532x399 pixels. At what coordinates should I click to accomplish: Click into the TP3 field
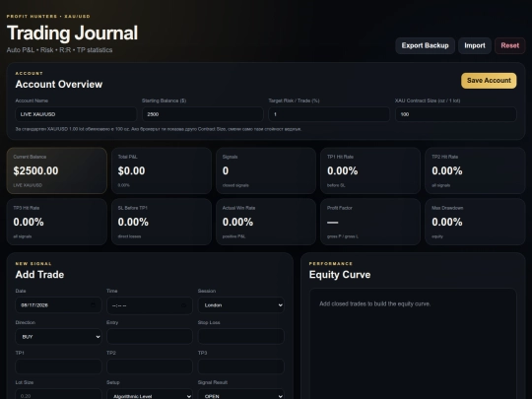point(241,366)
